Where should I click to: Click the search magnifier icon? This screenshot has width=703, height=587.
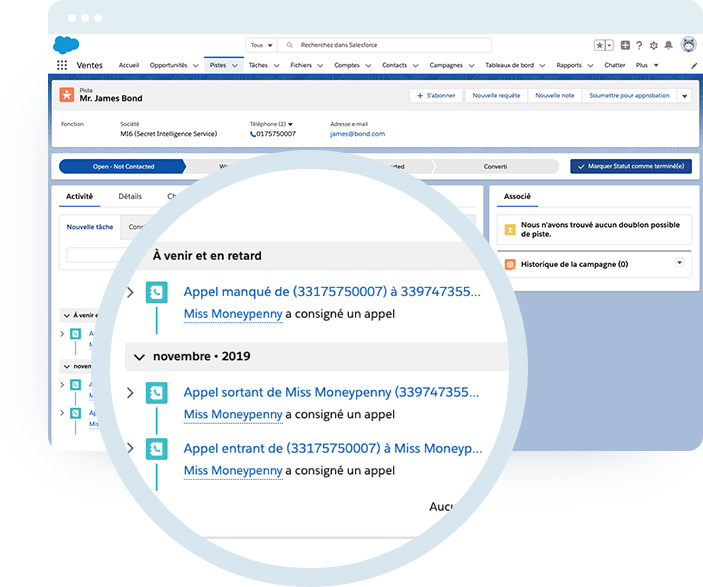[290, 45]
